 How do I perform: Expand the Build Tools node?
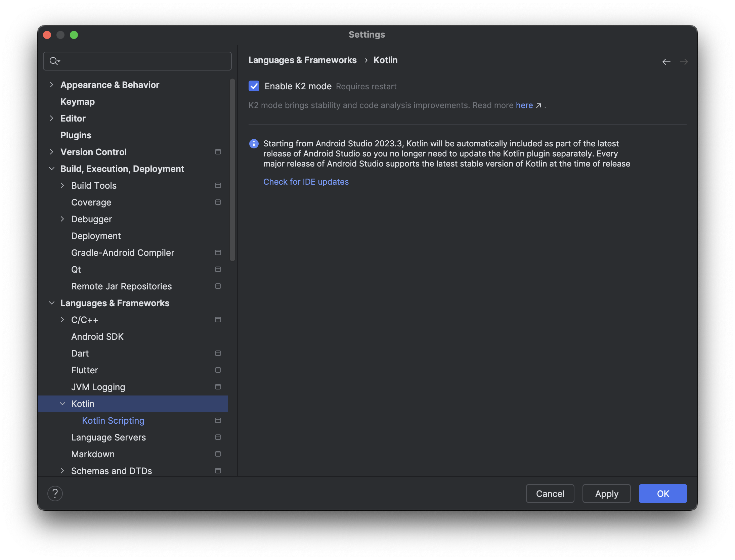(x=62, y=185)
